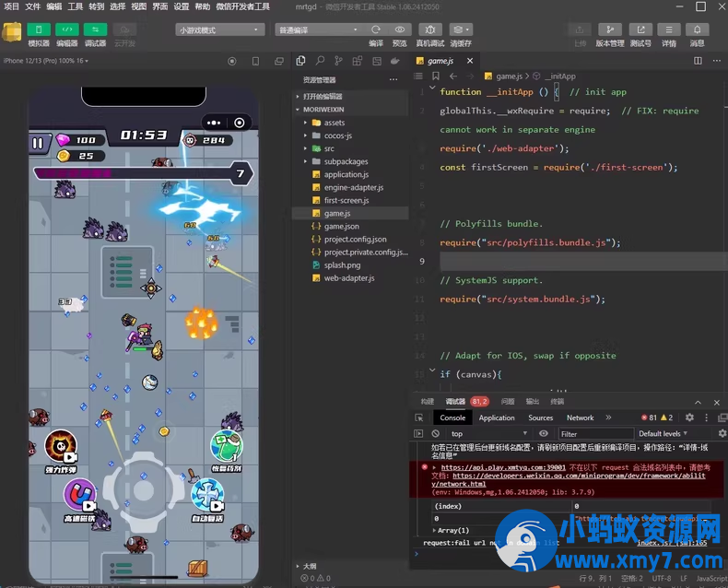Open the 小游戏模式 mode dropdown
The image size is (728, 588).
point(217,29)
